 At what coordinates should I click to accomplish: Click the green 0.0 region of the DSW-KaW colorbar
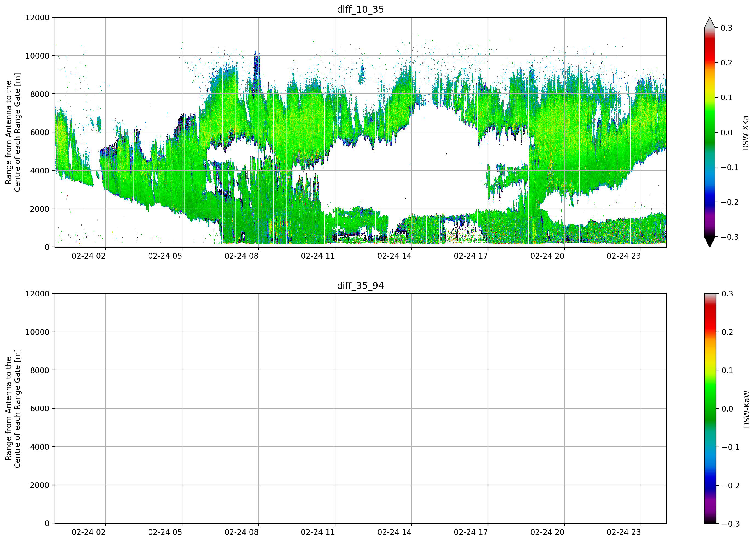pyautogui.click(x=710, y=408)
